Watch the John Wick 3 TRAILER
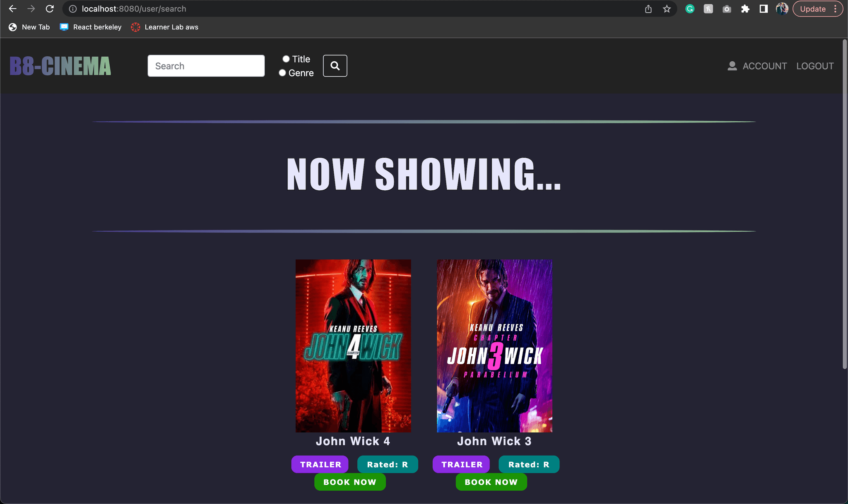 click(x=461, y=464)
